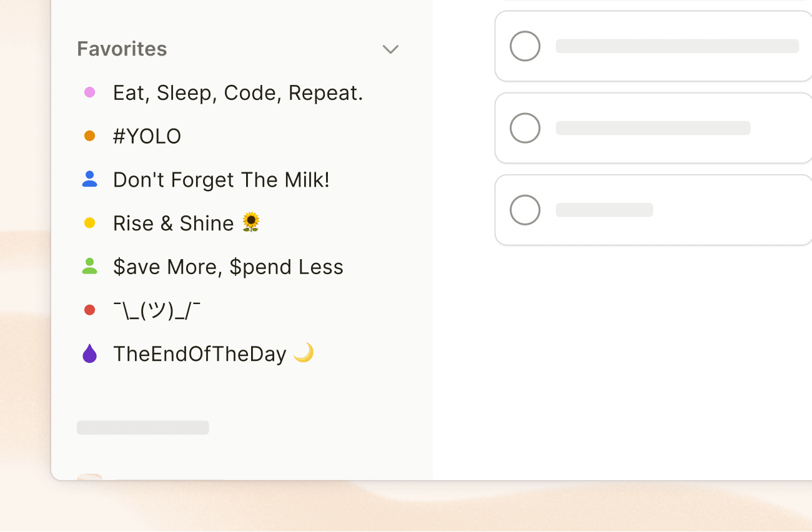This screenshot has width=812, height=532.
Task: Open the #YOLO list
Action: coord(147,135)
